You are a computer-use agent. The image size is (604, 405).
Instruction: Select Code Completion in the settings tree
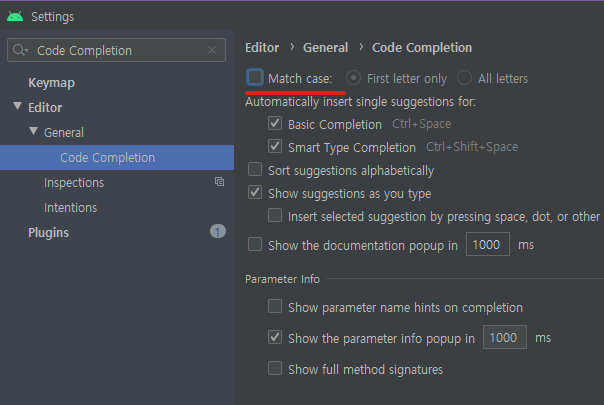(x=117, y=158)
